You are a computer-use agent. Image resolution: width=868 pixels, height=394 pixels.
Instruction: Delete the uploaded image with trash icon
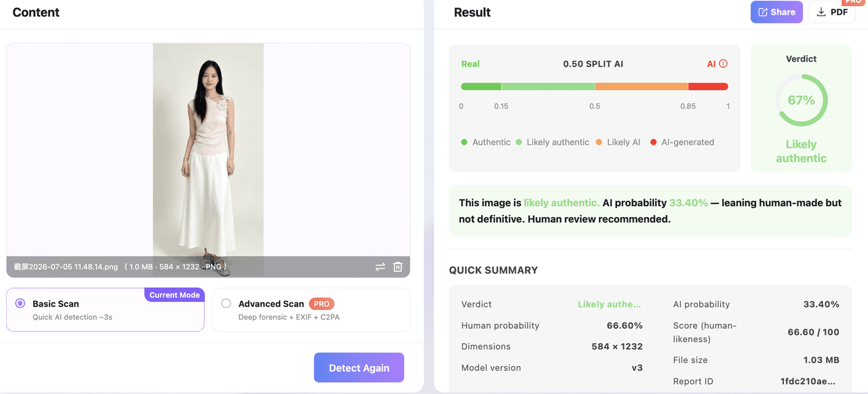click(398, 267)
